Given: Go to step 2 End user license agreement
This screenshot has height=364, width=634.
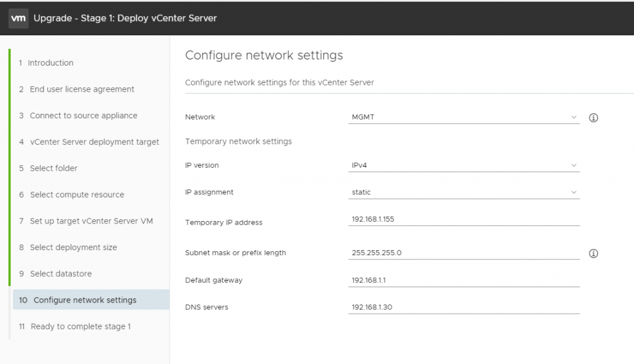Looking at the screenshot, I should coord(76,89).
